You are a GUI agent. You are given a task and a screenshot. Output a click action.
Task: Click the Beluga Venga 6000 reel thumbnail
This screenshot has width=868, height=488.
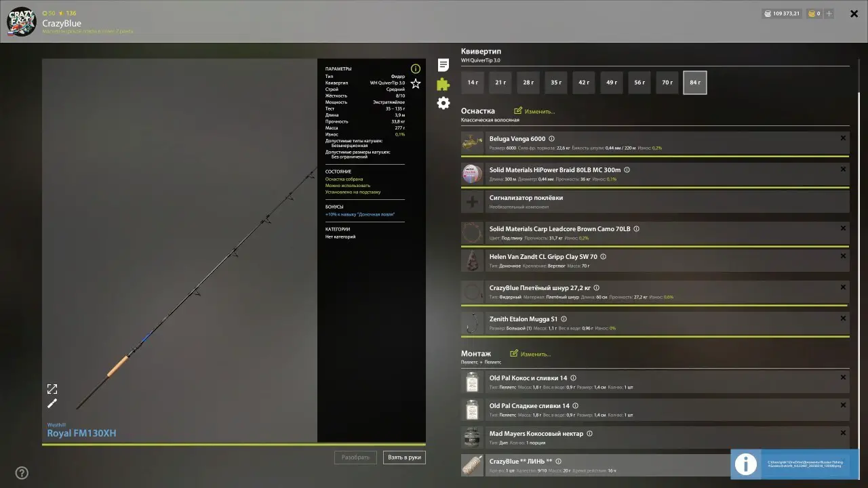[472, 143]
